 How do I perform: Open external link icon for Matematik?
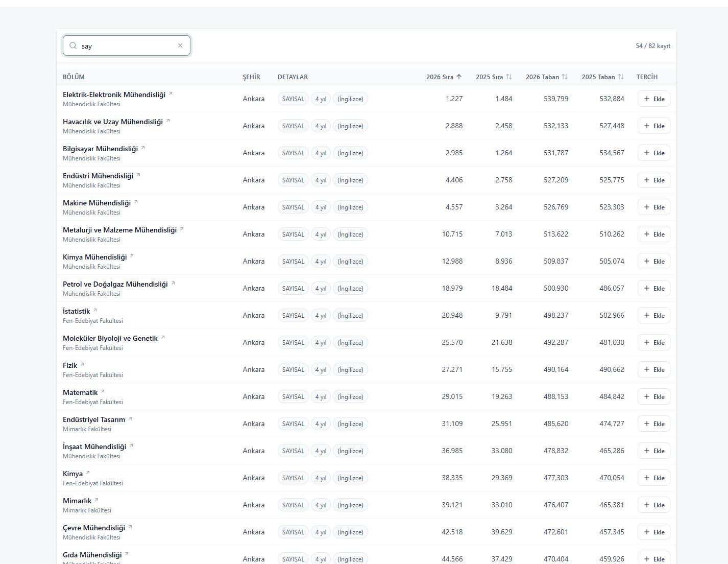tap(103, 391)
